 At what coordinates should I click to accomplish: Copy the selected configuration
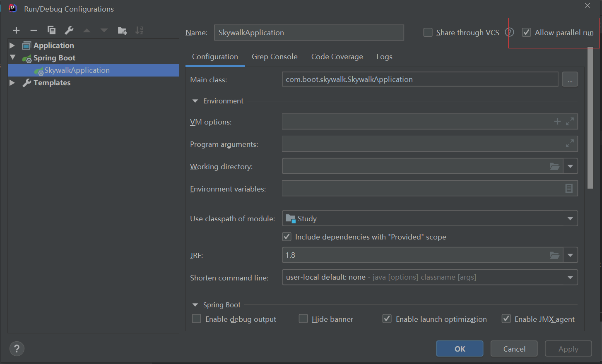51,30
